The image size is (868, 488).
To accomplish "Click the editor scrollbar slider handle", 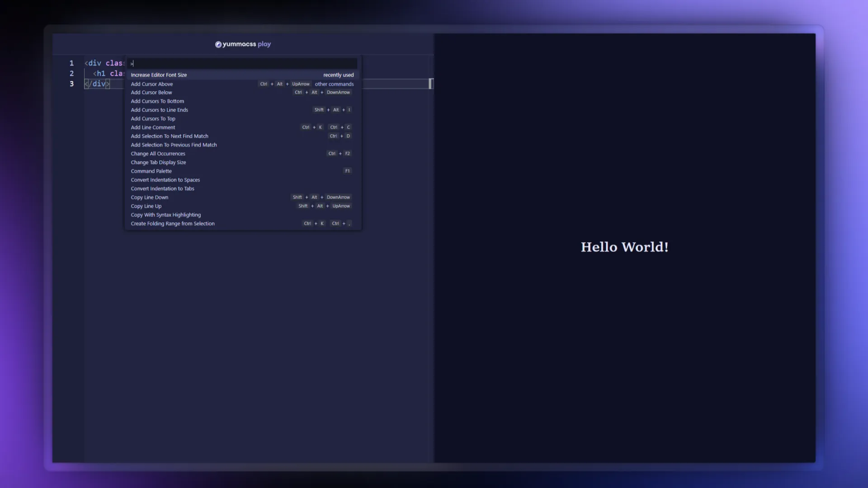I will [x=431, y=84].
